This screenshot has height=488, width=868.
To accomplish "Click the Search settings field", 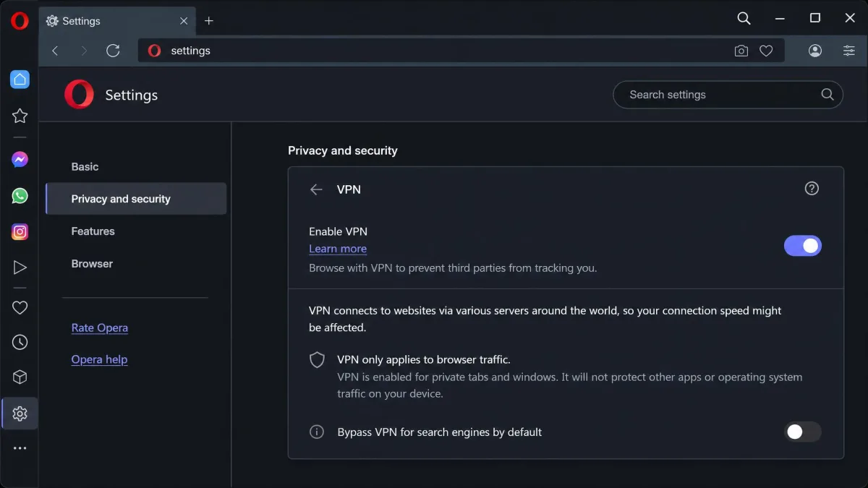I will point(728,95).
